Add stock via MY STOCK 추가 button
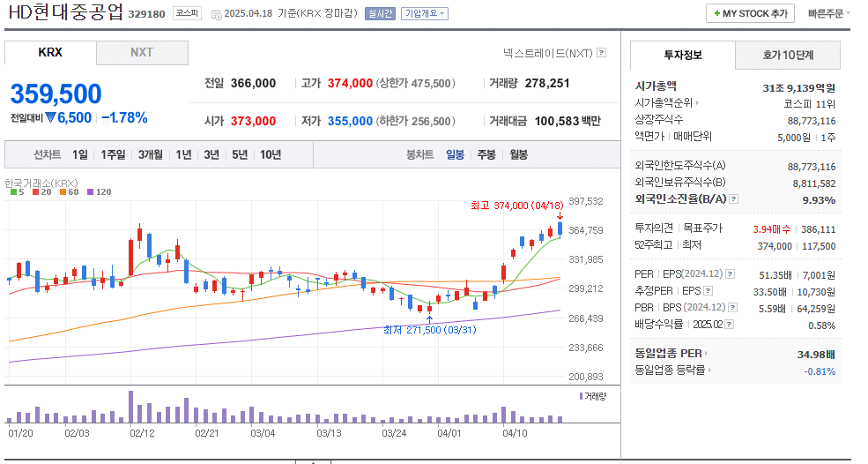The width and height of the screenshot is (868, 464). point(750,13)
